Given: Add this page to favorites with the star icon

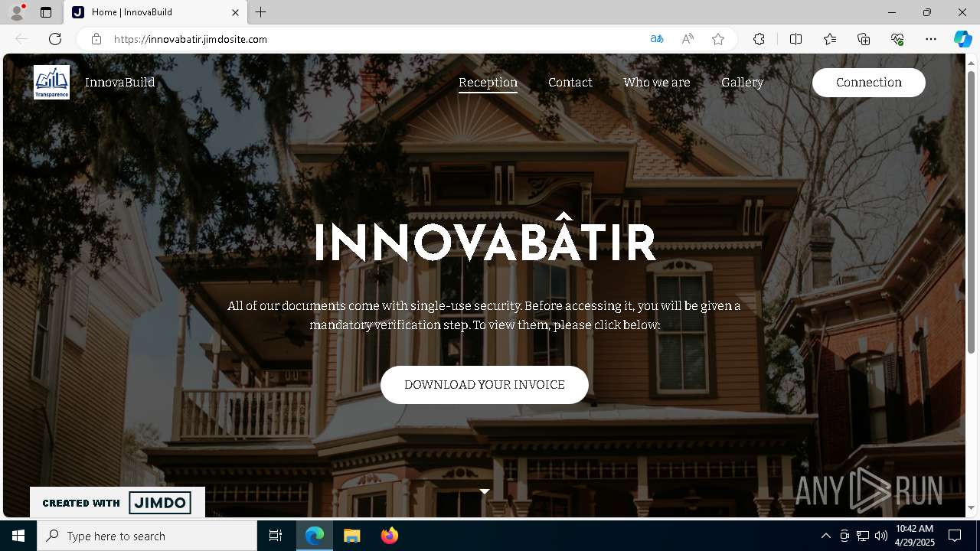Looking at the screenshot, I should click(718, 39).
